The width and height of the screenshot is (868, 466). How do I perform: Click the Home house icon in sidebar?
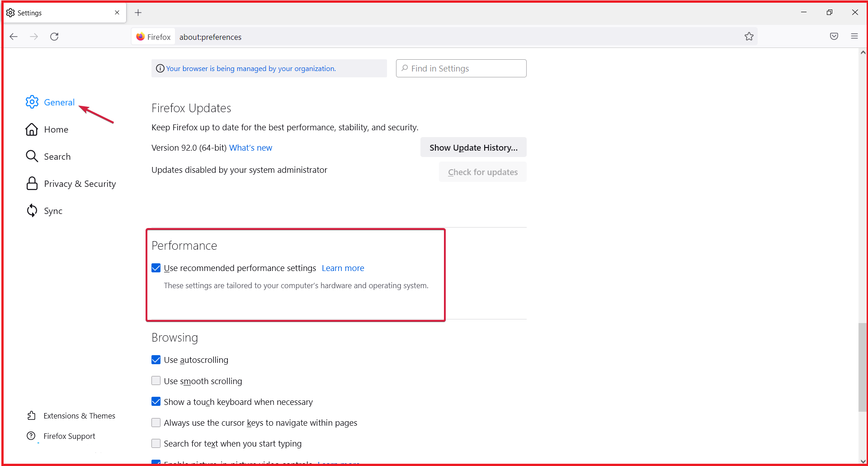(32, 129)
